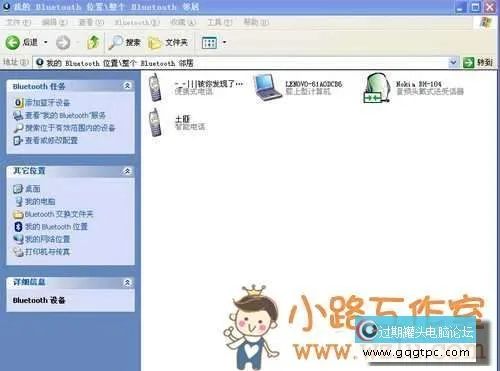Viewport: 500px width, 371px height.
Task: Open the Bluetooth menu in menu bar
Action: 137,23
